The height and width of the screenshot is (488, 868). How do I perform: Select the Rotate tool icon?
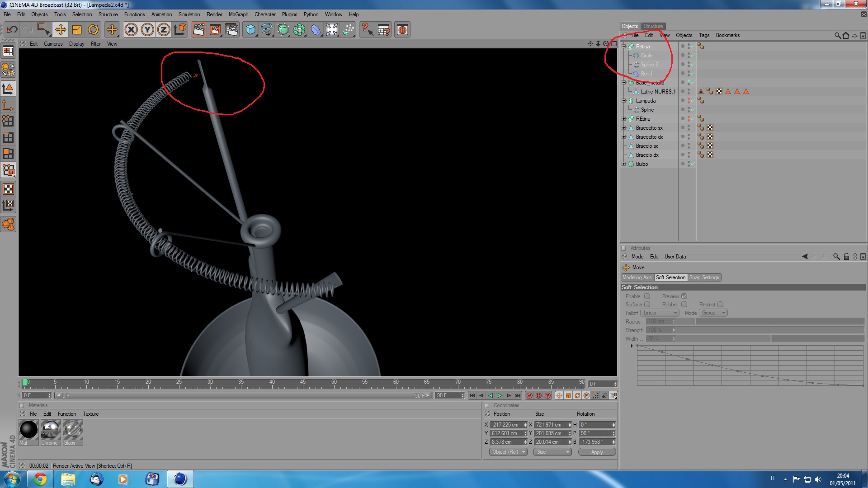click(93, 30)
